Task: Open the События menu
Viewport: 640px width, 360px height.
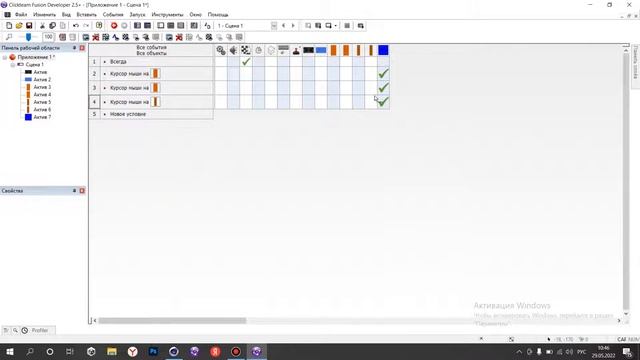Action: point(113,15)
